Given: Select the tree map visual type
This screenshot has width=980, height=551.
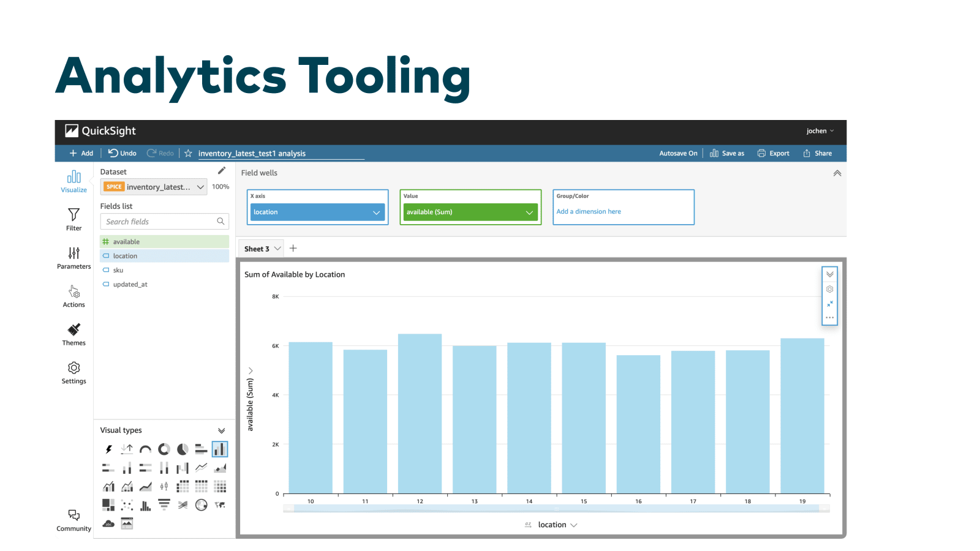Looking at the screenshot, I should (108, 505).
